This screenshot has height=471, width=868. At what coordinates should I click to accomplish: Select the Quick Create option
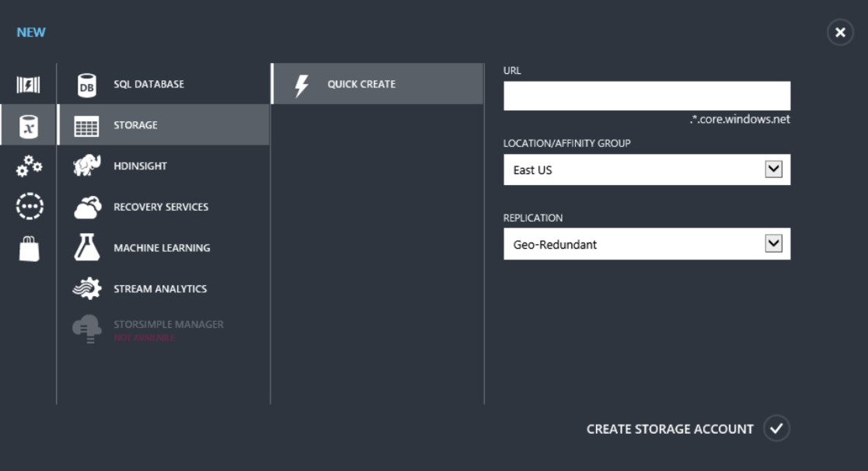[378, 84]
